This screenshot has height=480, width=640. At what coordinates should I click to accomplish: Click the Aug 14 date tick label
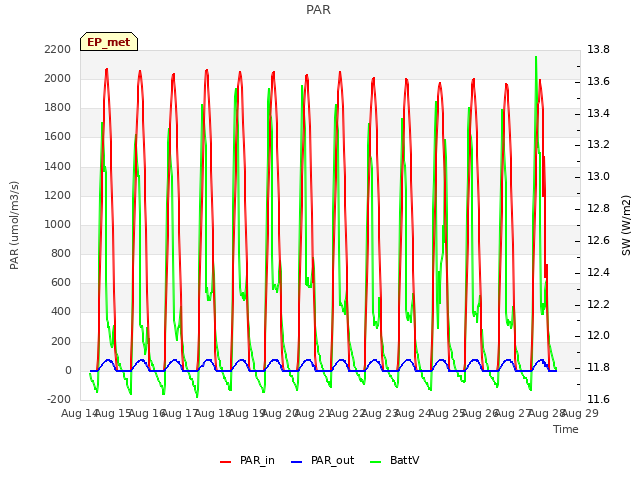coord(79,414)
